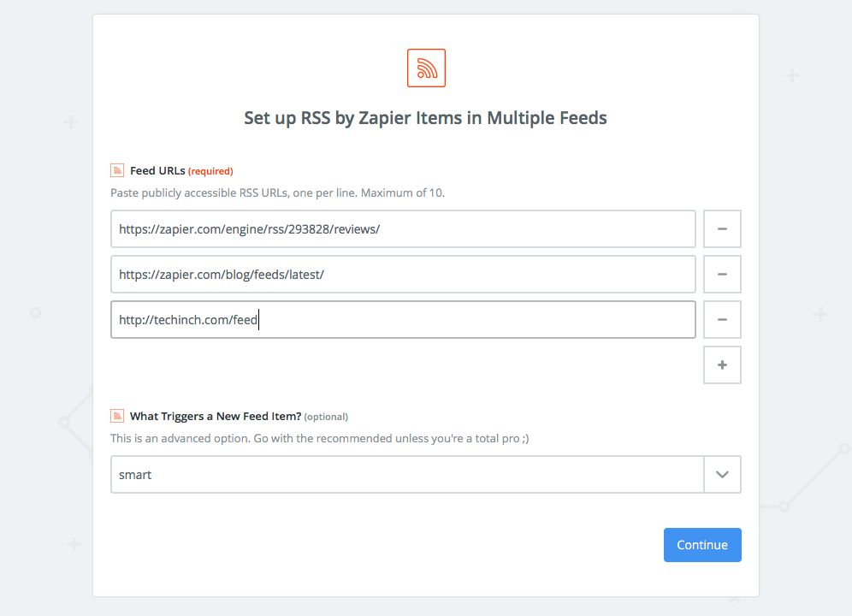The image size is (852, 616).
Task: Edit the zapier.com/blog/feeds/latest URL field
Action: click(x=403, y=274)
